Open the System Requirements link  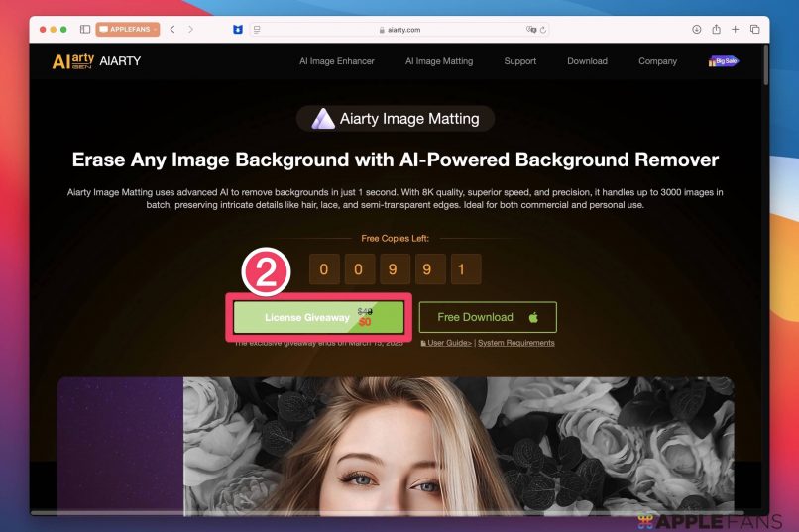(x=516, y=343)
